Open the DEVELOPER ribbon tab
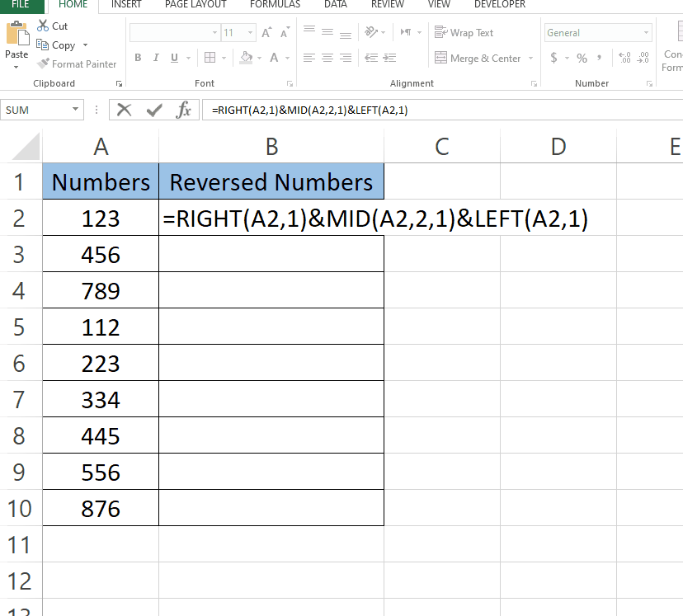 coord(499,5)
